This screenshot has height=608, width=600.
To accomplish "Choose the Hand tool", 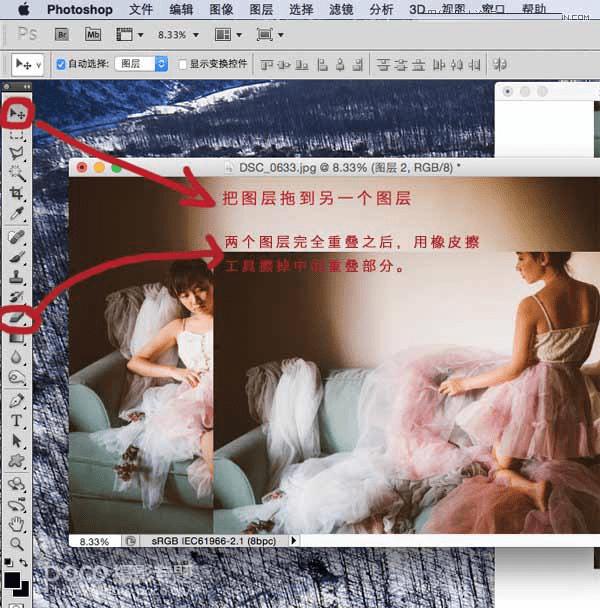I will click(16, 524).
